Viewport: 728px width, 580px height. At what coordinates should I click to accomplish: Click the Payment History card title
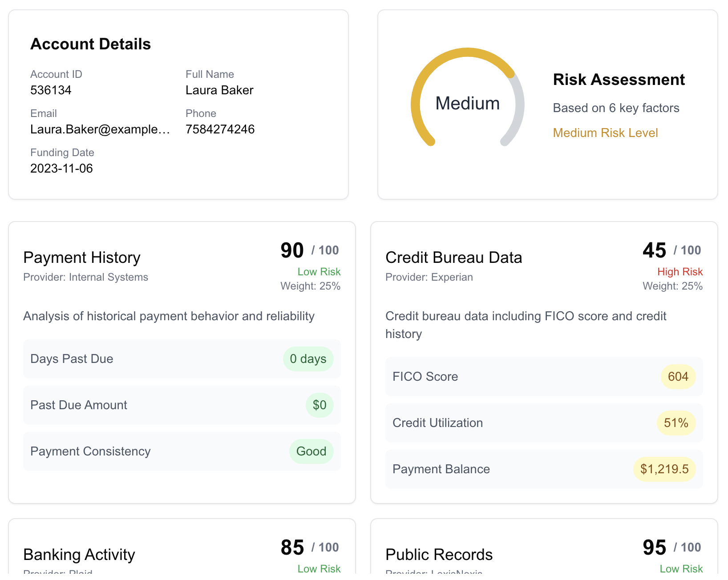(82, 258)
